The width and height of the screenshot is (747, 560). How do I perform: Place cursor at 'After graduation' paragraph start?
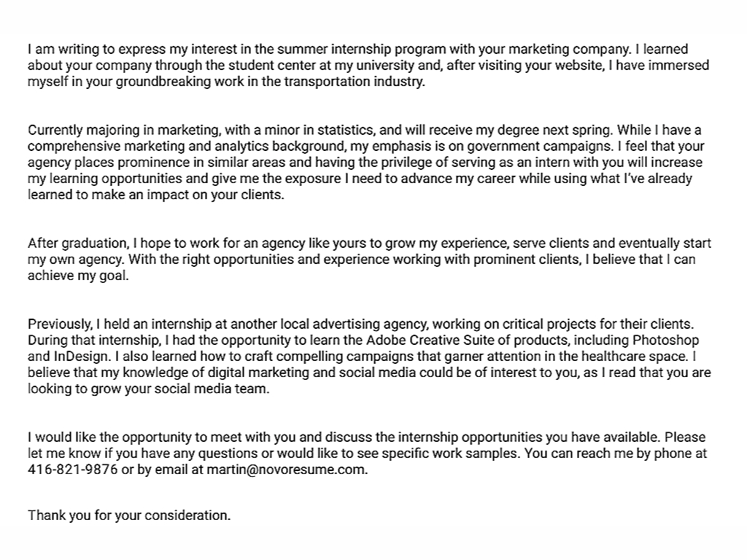[29, 244]
